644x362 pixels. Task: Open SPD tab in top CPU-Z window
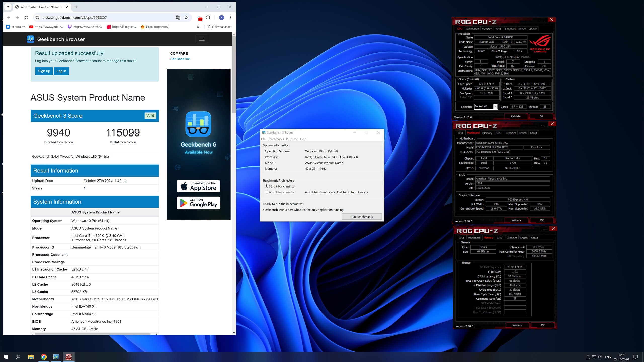tap(498, 29)
